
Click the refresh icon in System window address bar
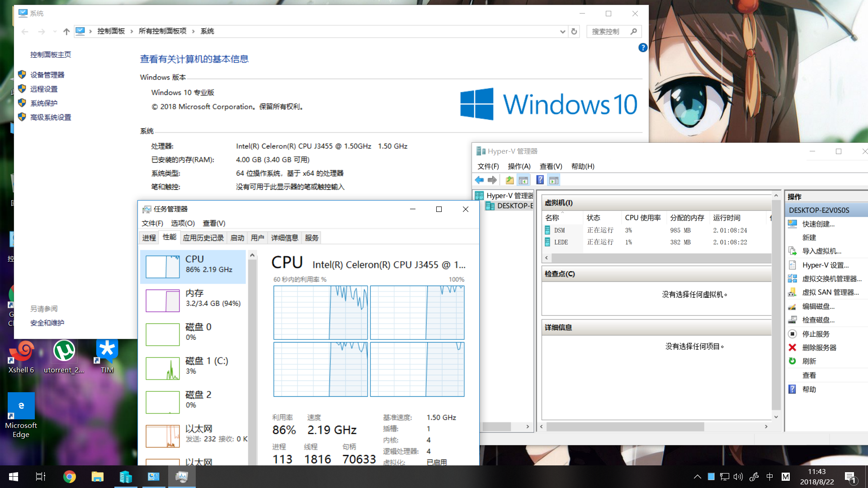point(574,31)
